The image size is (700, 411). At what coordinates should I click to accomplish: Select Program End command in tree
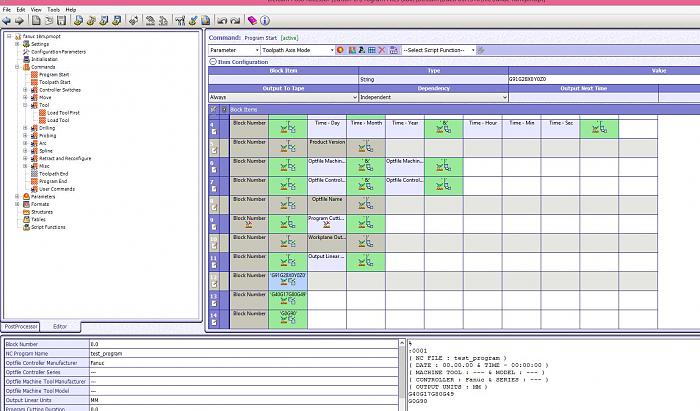[54, 181]
